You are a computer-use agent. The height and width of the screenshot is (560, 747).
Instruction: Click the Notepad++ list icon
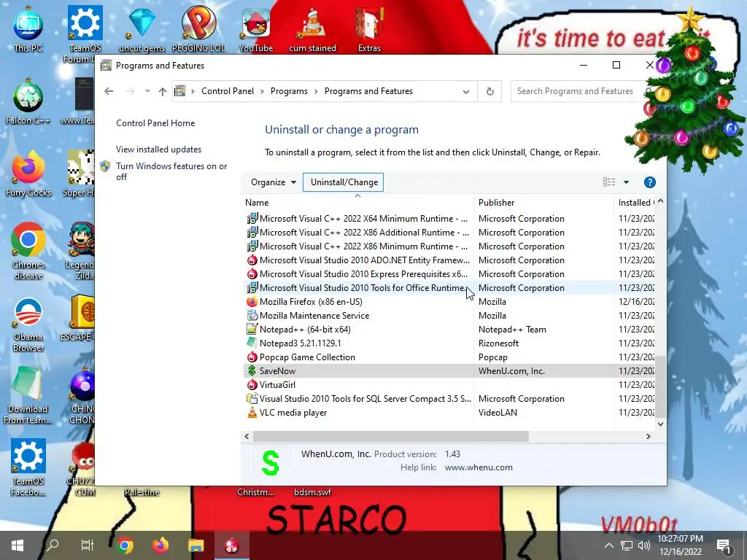[x=252, y=330]
